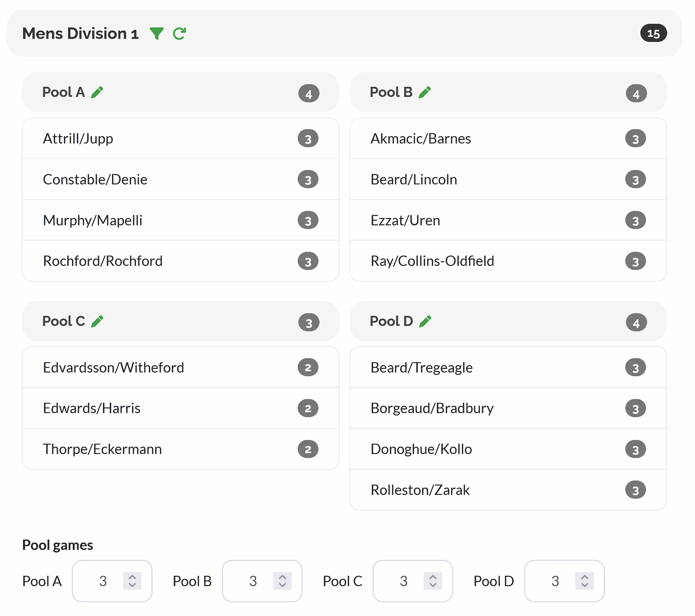Image resolution: width=695 pixels, height=616 pixels.
Task: Click the 15 count badge for Mens Division 1
Action: click(653, 33)
